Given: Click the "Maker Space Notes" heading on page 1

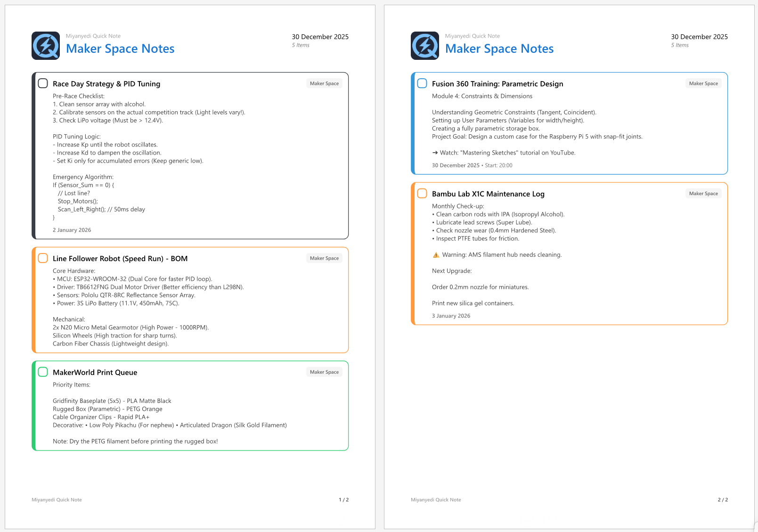Looking at the screenshot, I should coord(120,49).
